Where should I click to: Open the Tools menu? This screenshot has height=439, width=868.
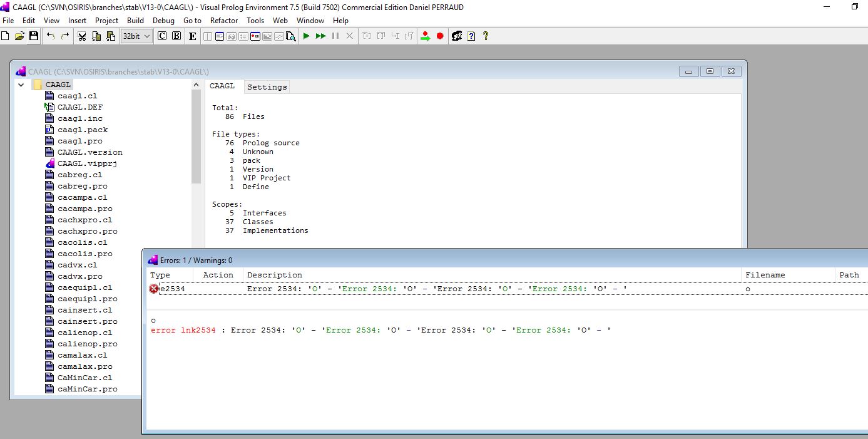255,21
